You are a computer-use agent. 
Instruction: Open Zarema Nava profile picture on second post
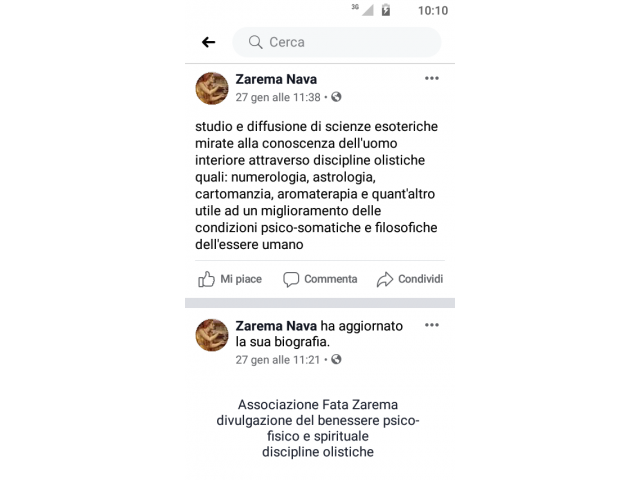(x=212, y=335)
